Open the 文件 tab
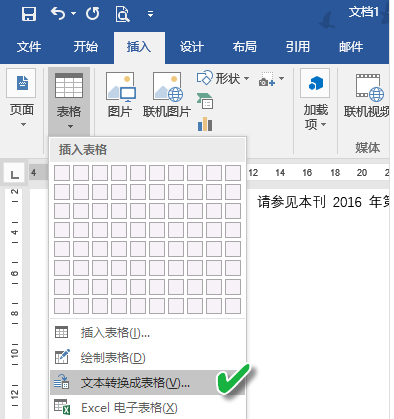This screenshot has width=394, height=419. 29,47
